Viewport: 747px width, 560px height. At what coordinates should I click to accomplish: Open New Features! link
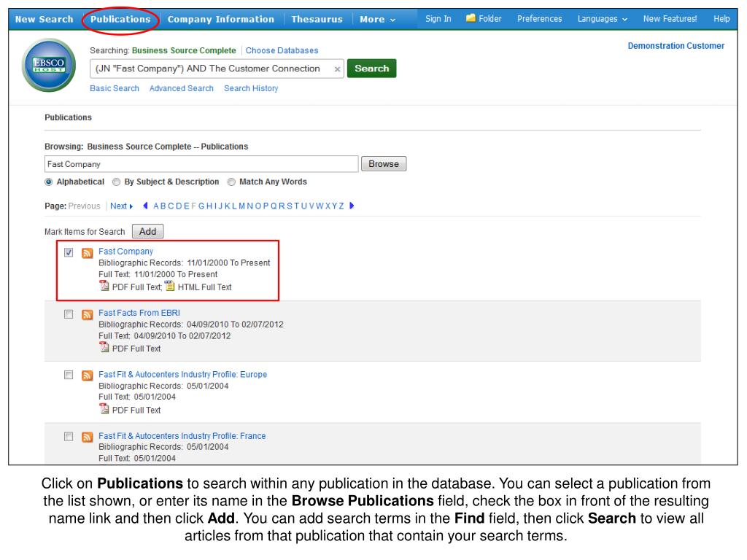pyautogui.click(x=670, y=18)
